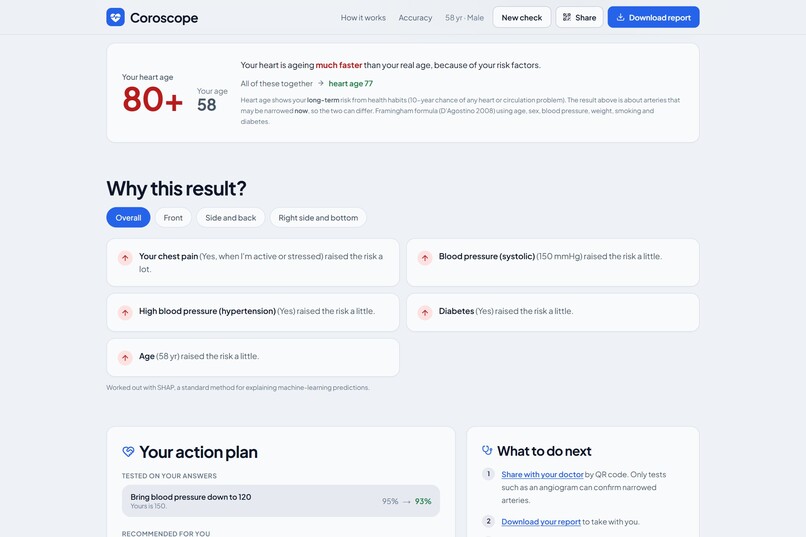The width and height of the screenshot is (806, 537).
Task: Click the heart icon beside Your action plan
Action: (x=128, y=452)
